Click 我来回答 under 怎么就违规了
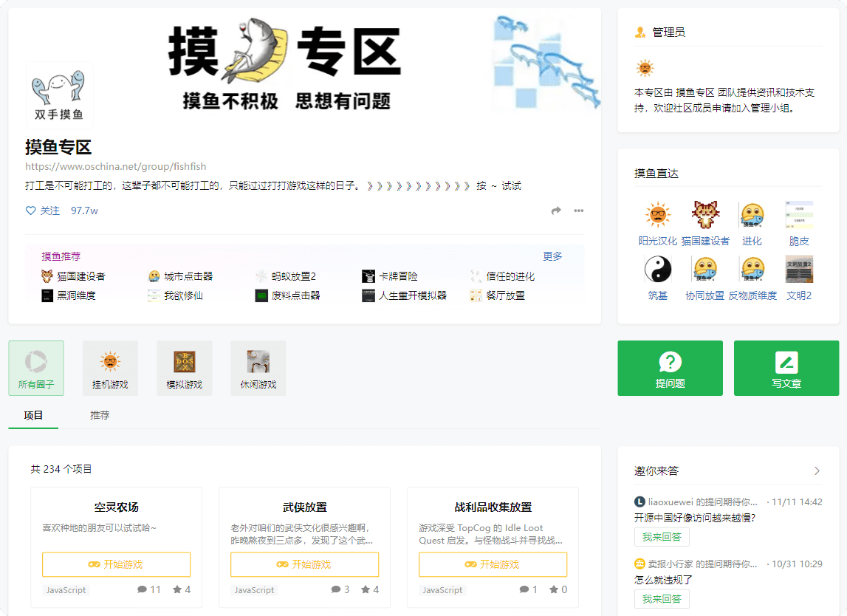The image size is (847, 616). 662,599
